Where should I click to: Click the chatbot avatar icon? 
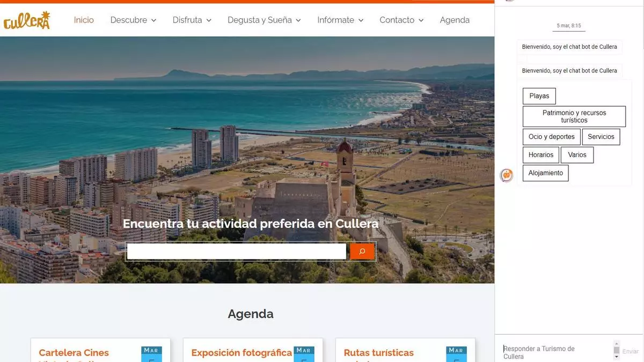507,175
